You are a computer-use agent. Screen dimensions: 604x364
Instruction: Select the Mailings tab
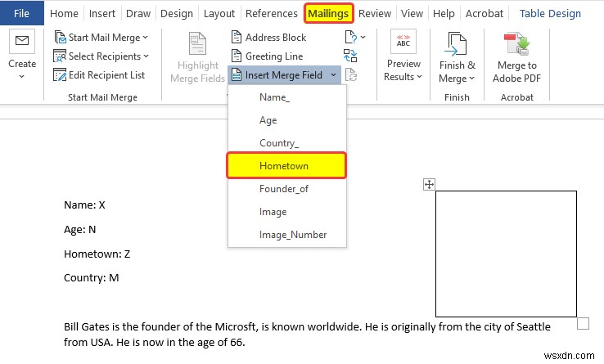(x=328, y=13)
